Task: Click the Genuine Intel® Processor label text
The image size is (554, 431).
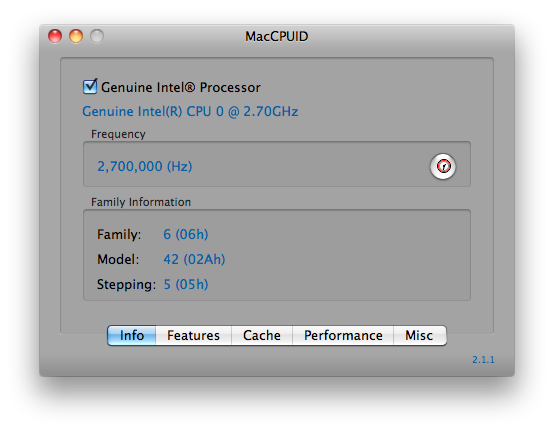Action: pos(181,87)
